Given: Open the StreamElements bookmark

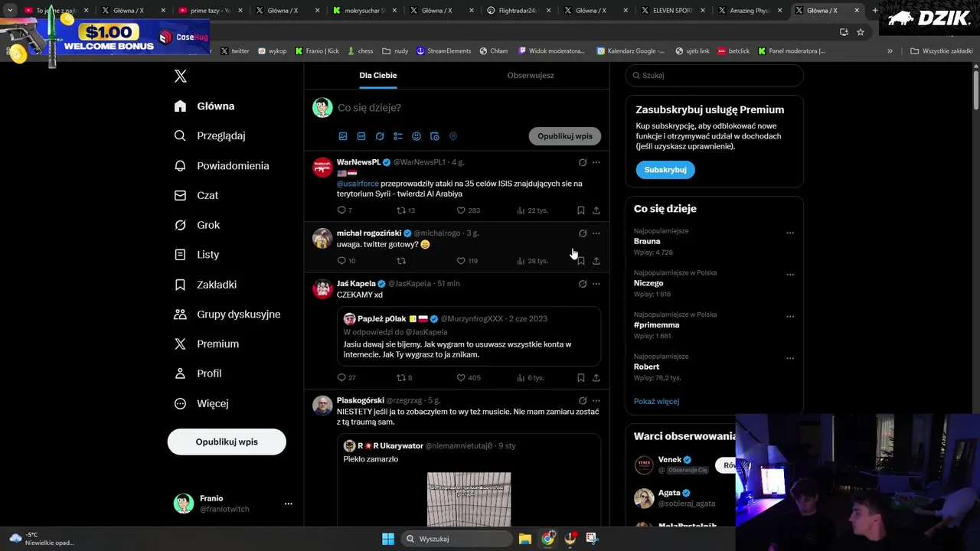Looking at the screenshot, I should (443, 51).
